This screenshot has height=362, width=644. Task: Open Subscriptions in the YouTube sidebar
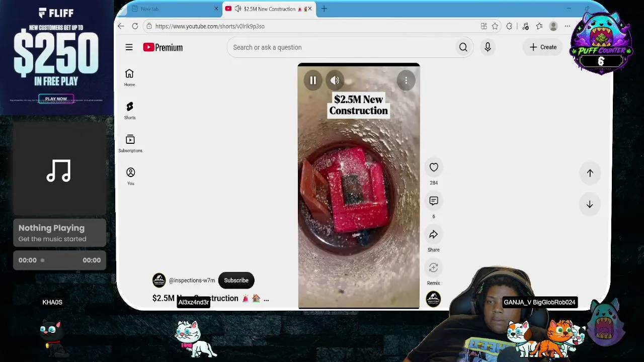pos(130,143)
